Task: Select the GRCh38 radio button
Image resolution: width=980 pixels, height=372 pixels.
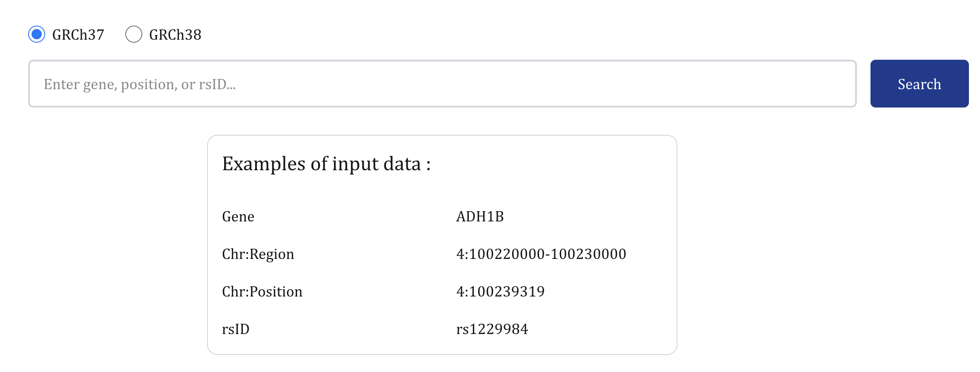Action: (x=134, y=34)
